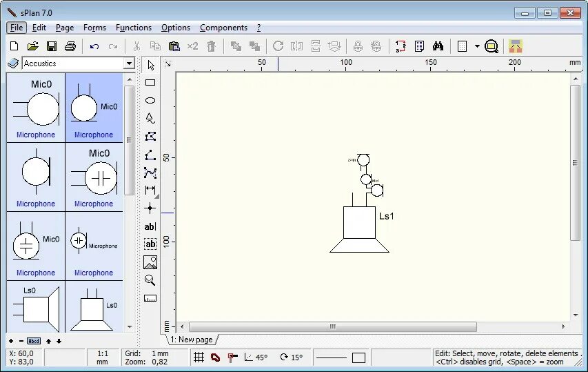Open the grid options dropdown arrow

click(477, 46)
